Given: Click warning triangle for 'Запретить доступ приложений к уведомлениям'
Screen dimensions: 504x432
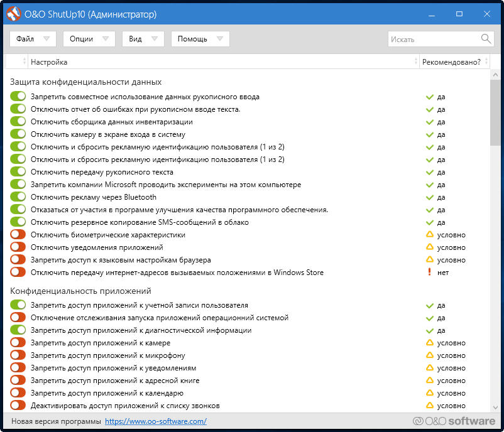Looking at the screenshot, I should click(429, 367).
